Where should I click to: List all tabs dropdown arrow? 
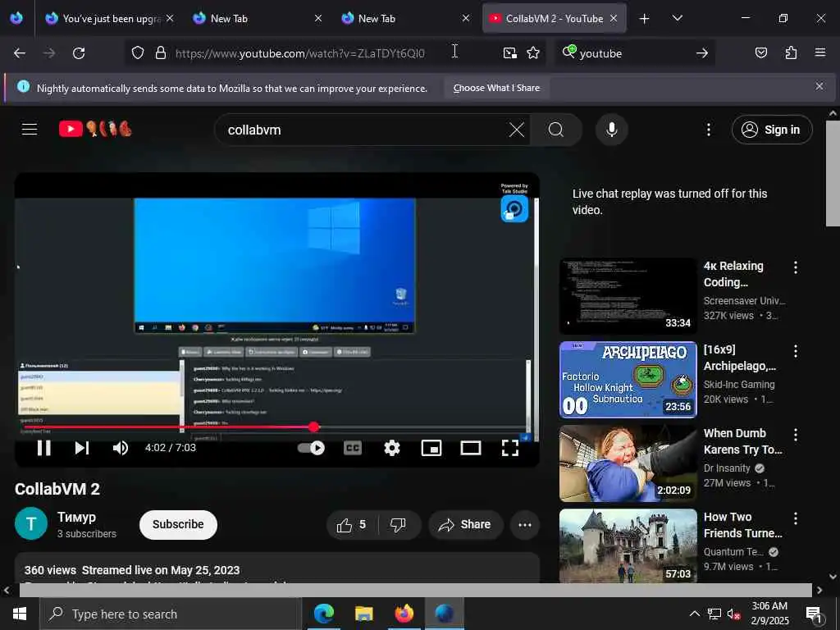click(x=677, y=18)
